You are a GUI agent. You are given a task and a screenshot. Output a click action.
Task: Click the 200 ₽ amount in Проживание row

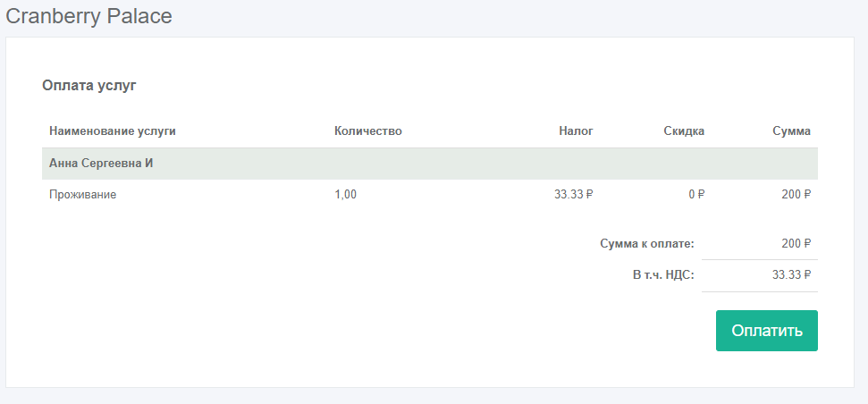point(796,195)
